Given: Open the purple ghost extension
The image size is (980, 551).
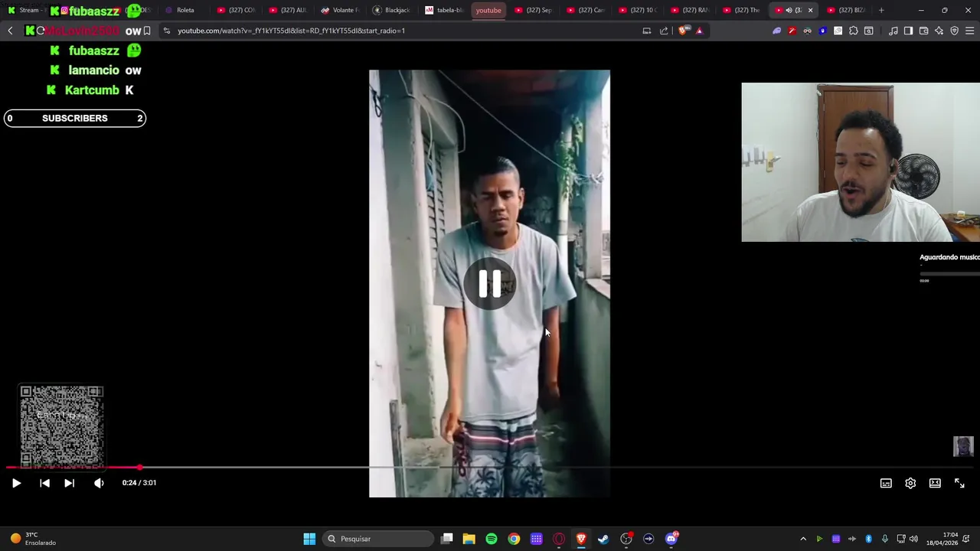Looking at the screenshot, I should tap(776, 31).
